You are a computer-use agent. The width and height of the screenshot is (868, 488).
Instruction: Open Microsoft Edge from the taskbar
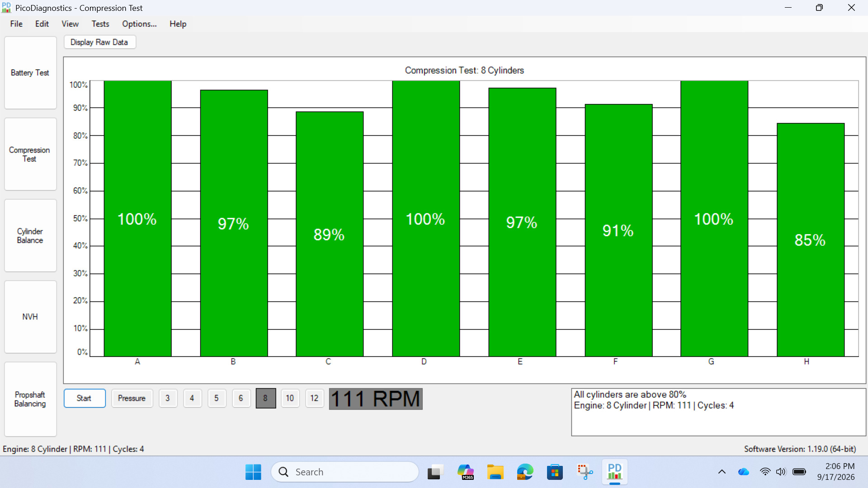(x=525, y=472)
